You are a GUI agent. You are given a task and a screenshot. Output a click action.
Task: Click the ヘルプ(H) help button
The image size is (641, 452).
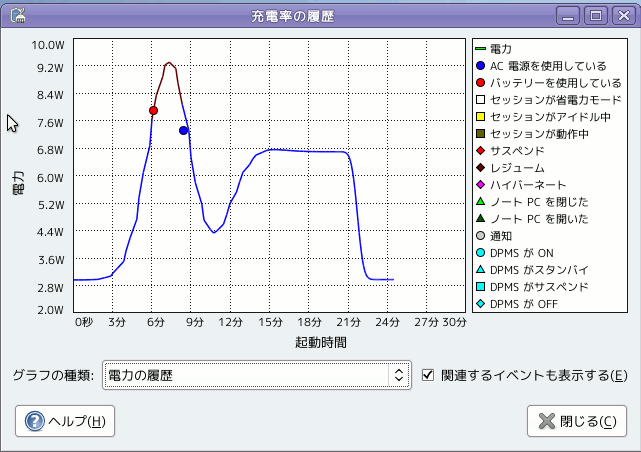click(65, 421)
